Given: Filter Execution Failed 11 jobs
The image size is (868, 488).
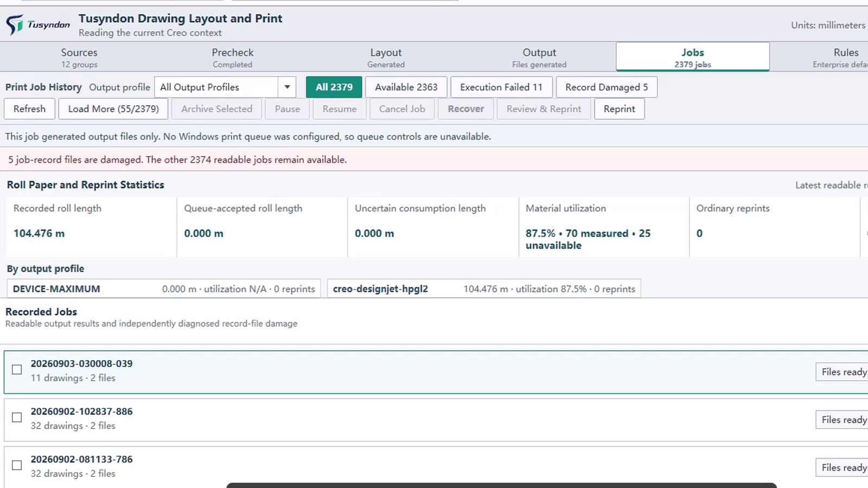Looking at the screenshot, I should (x=501, y=87).
